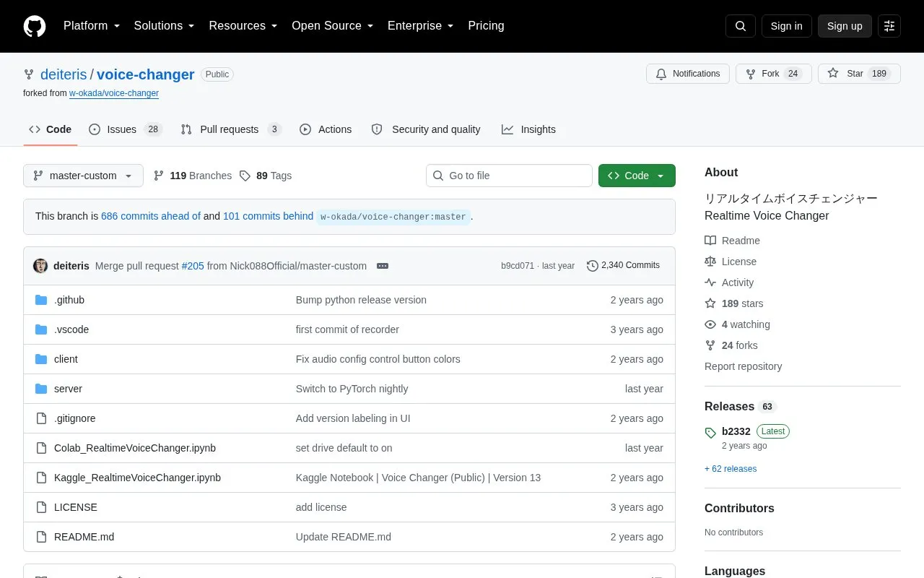Screen dimensions: 924x578
Task: Click deiteris avatar in latest commit
Action: (40, 266)
